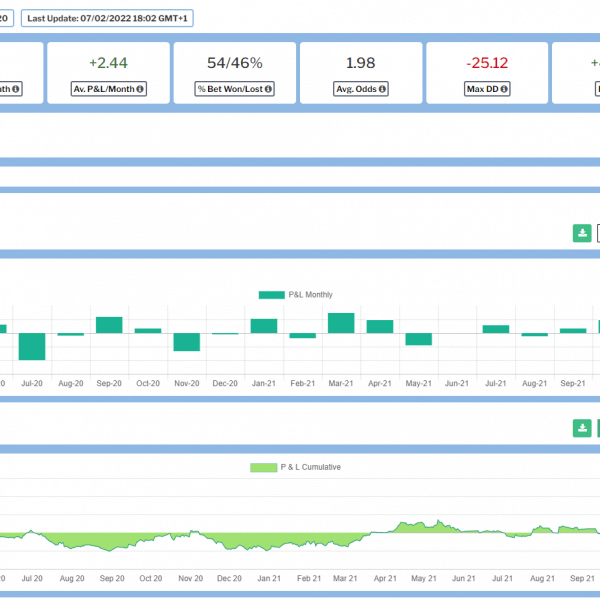Click the 54/46% value
This screenshot has height=600, width=600.
(235, 63)
